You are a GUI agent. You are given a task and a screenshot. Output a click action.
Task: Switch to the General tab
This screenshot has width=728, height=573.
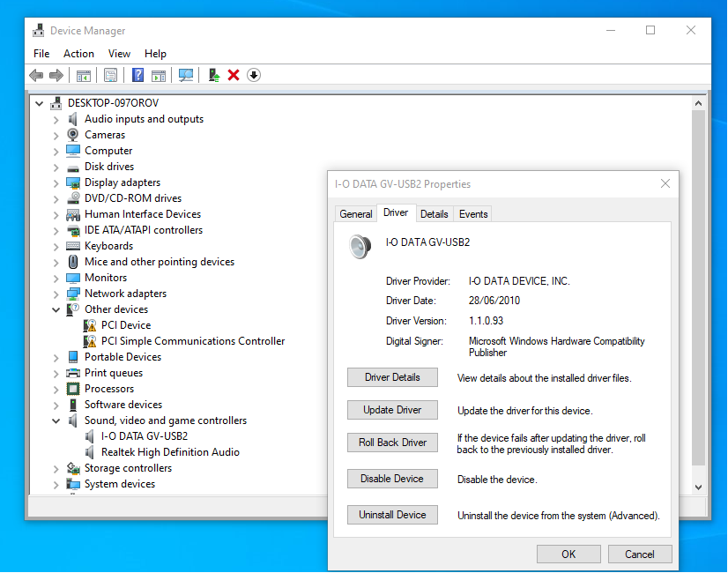356,214
